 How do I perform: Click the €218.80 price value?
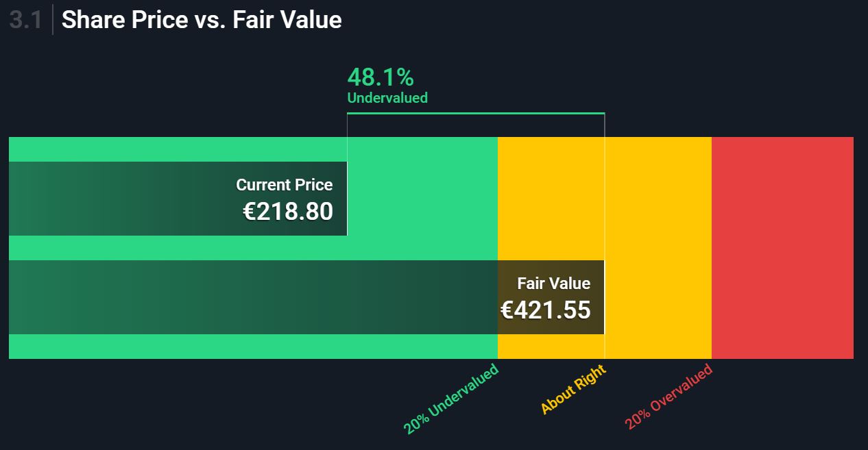(288, 212)
